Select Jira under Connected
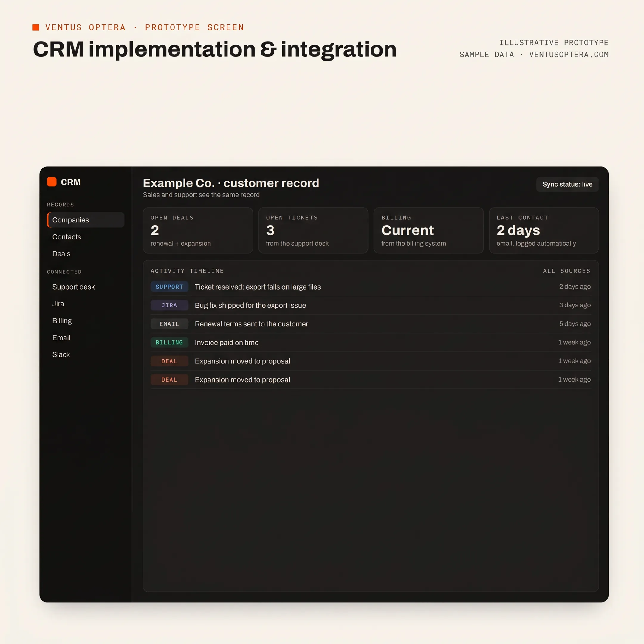Image resolution: width=644 pixels, height=644 pixels. click(58, 304)
